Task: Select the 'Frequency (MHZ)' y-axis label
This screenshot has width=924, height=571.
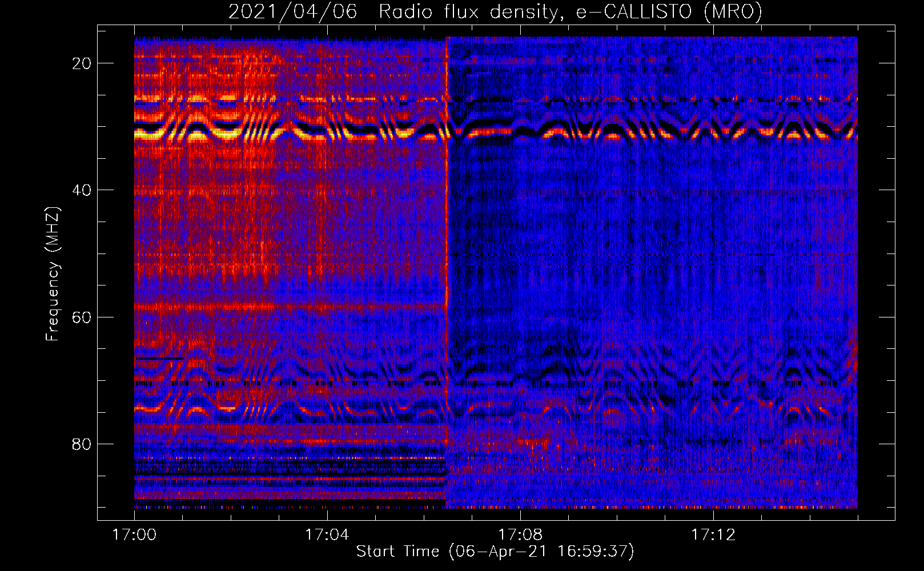Action: (x=53, y=274)
